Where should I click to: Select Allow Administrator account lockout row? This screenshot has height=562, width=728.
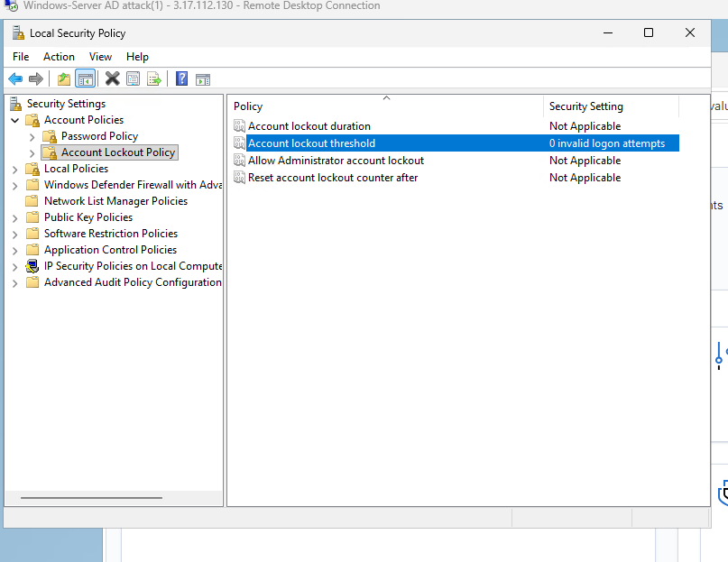pyautogui.click(x=456, y=161)
